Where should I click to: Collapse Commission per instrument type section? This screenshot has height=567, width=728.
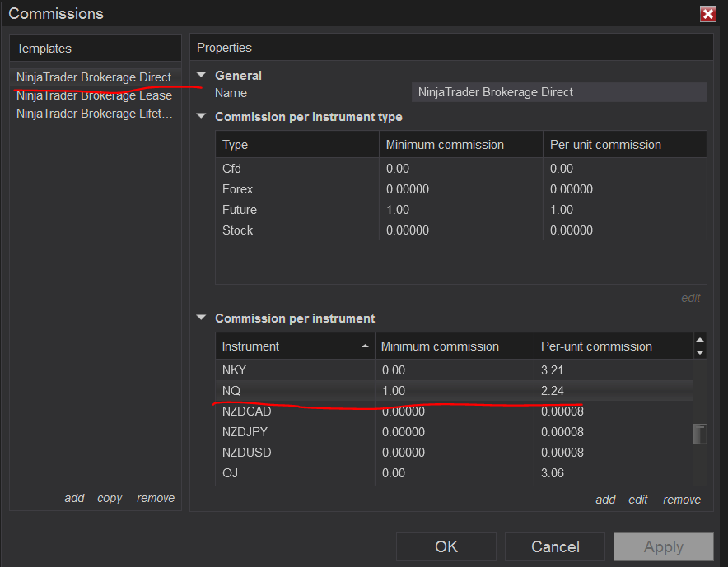pyautogui.click(x=201, y=116)
